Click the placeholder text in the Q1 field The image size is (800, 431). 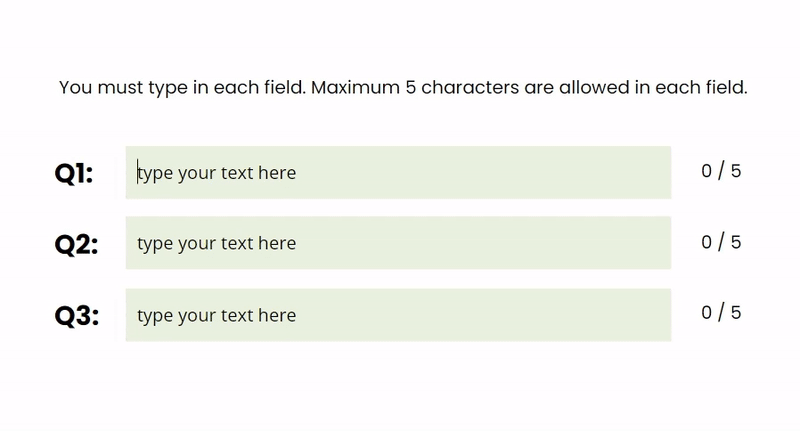[x=217, y=173]
